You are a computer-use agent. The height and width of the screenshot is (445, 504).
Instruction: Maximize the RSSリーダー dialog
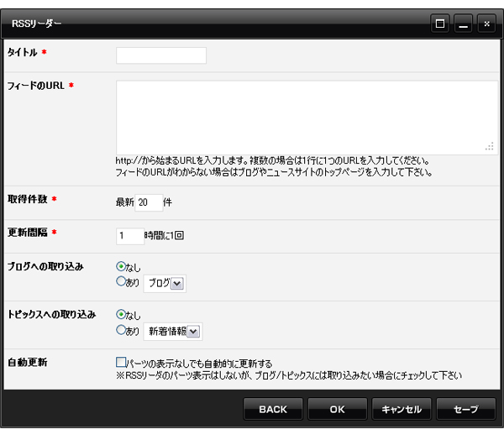coord(440,24)
